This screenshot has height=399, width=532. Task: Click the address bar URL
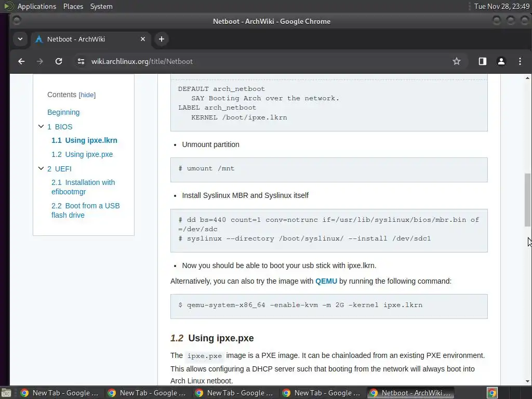pyautogui.click(x=142, y=61)
